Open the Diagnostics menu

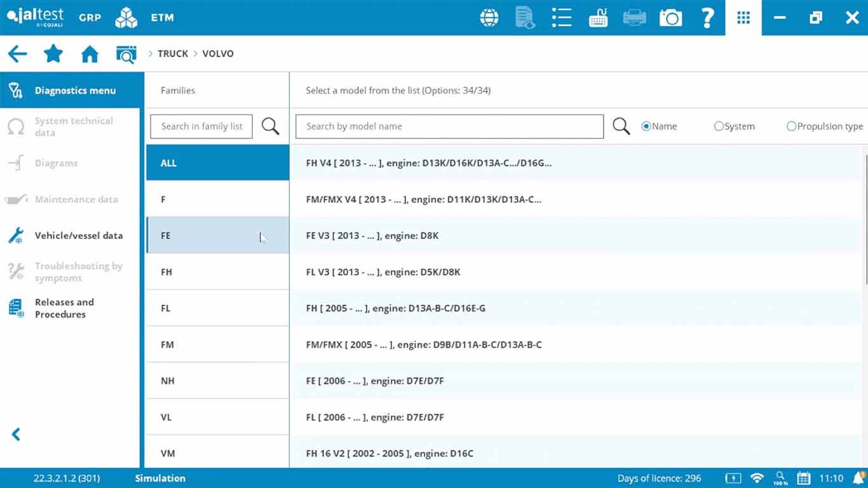click(70, 90)
